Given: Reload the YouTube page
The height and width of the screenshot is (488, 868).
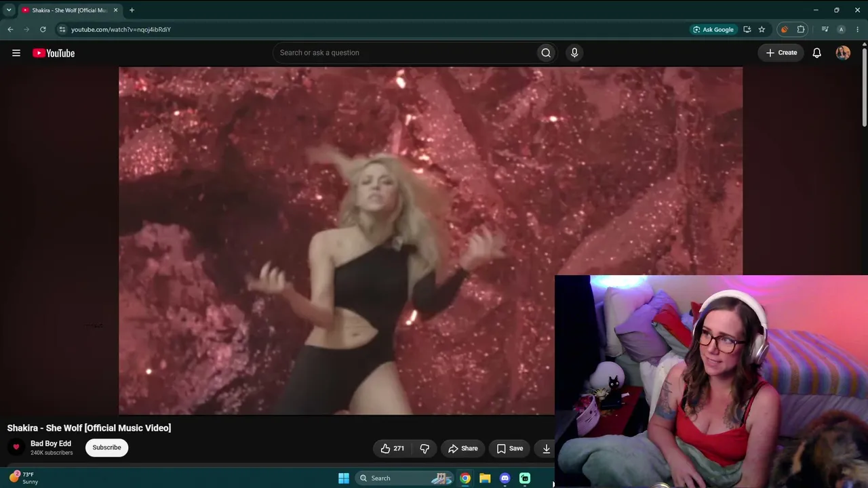Looking at the screenshot, I should point(43,29).
